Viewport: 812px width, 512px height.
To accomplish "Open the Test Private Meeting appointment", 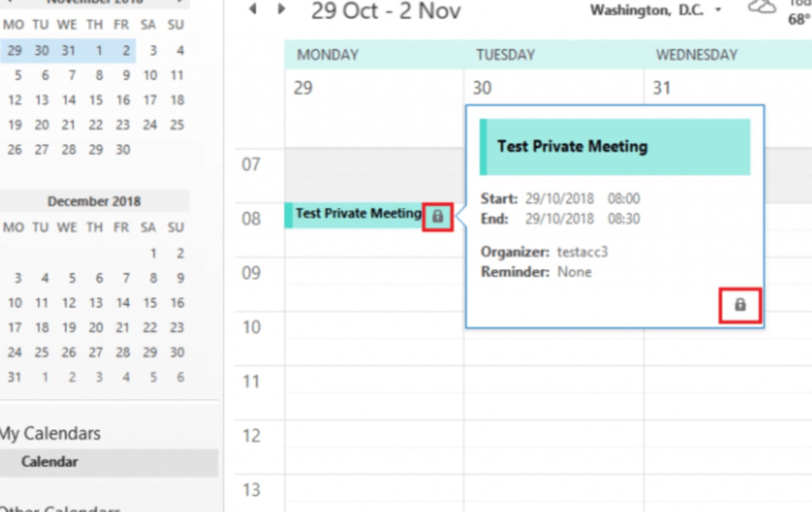I will [x=357, y=214].
